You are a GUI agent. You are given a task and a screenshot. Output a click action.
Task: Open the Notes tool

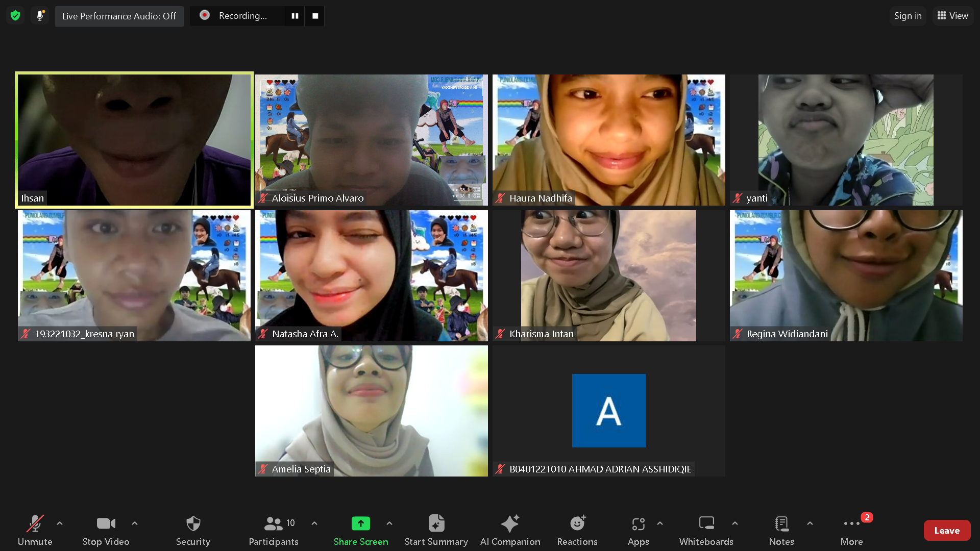pyautogui.click(x=781, y=530)
